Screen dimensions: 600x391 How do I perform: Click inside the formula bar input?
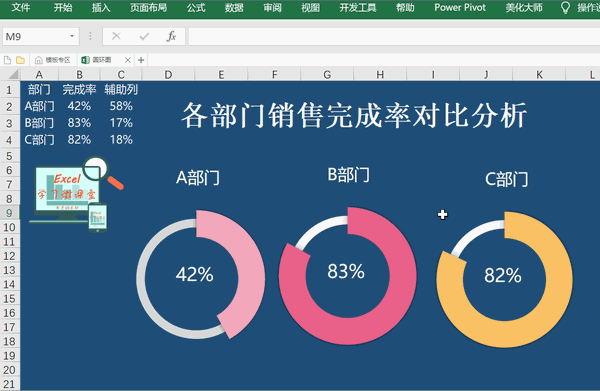click(394, 36)
